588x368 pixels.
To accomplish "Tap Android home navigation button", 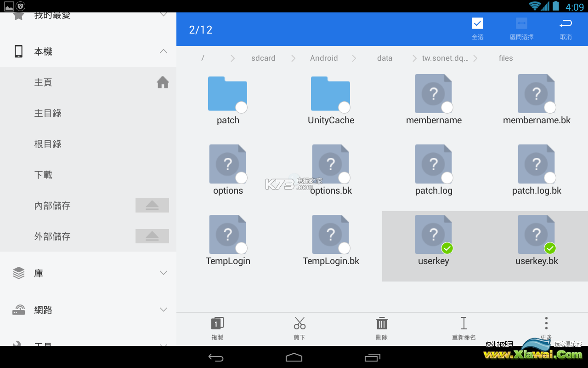I will [294, 357].
